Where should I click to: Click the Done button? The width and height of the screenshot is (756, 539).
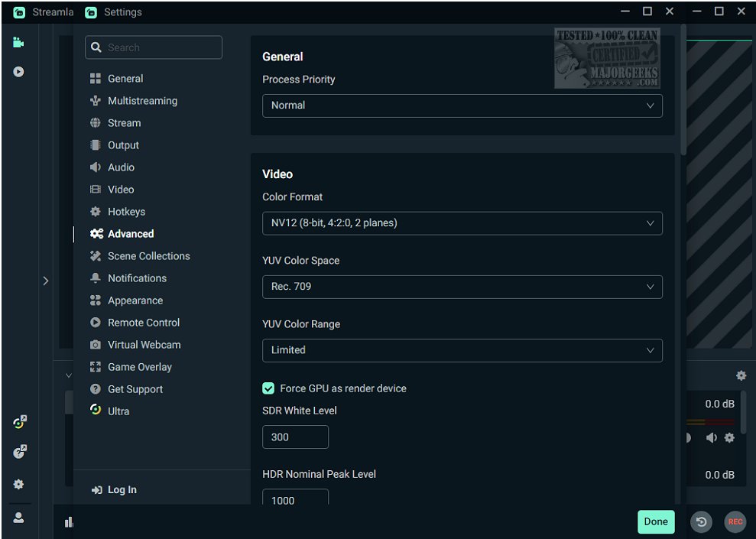pyautogui.click(x=656, y=521)
